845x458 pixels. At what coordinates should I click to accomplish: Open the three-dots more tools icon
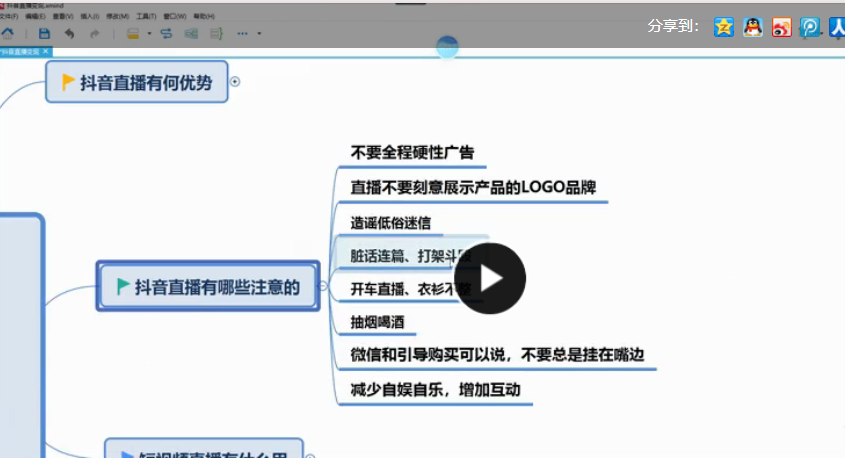[x=243, y=33]
